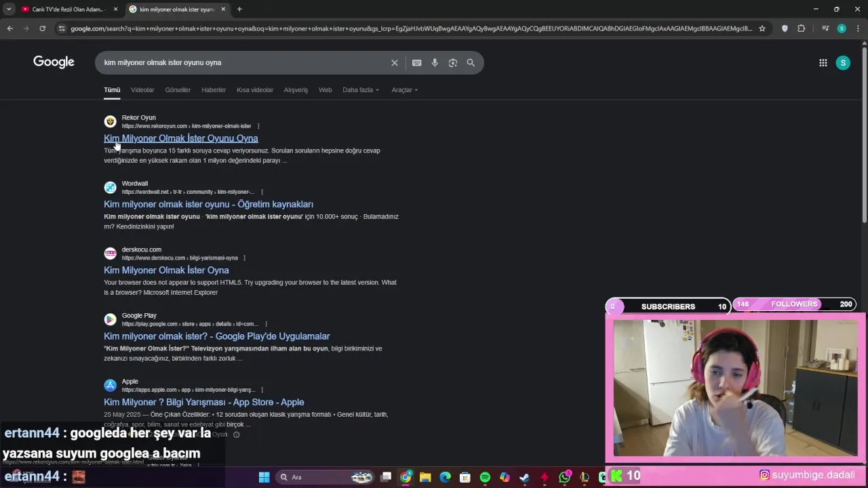868x488 pixels.
Task: Click inside the Google search input field
Action: 244,62
